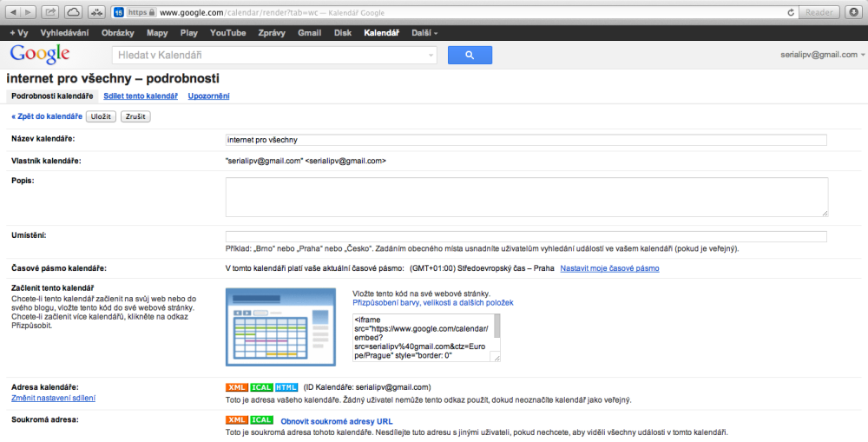The width and height of the screenshot is (868, 442).
Task: Click the embedded calendar preview thumbnail
Action: (280, 327)
